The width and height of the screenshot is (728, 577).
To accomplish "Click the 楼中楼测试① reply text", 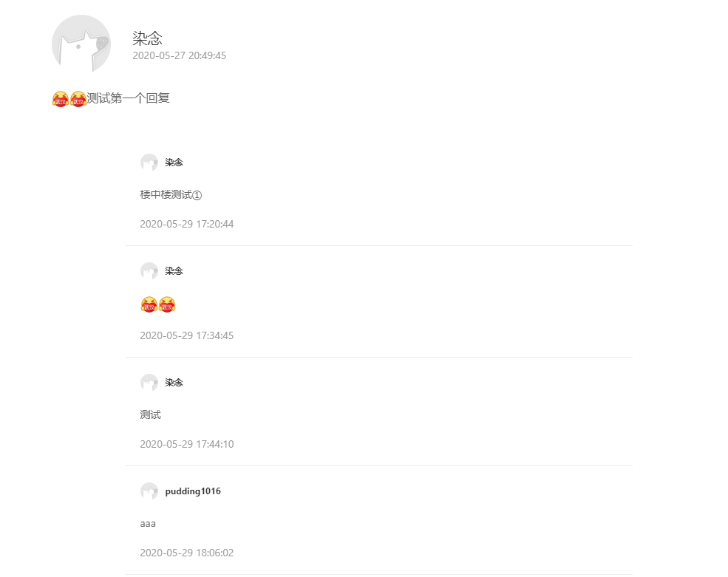I will tap(171, 195).
